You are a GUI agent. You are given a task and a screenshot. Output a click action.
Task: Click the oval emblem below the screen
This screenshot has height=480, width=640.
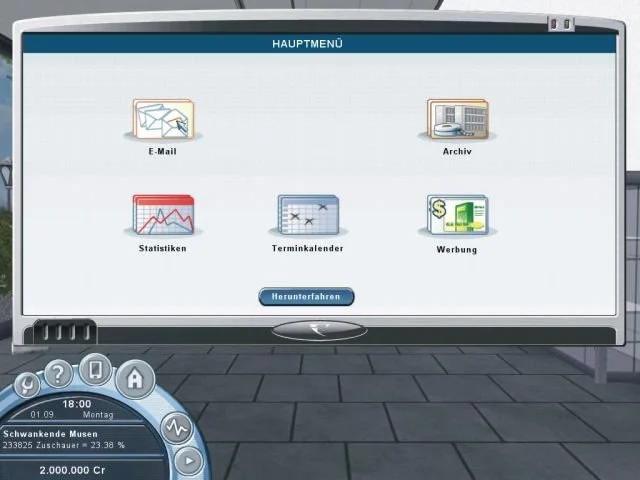pos(320,330)
